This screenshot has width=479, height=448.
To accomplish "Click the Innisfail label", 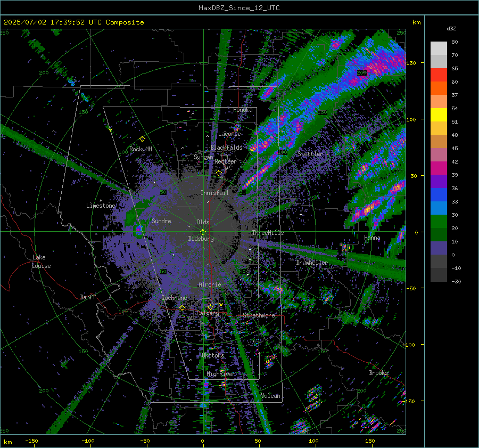I will [214, 193].
